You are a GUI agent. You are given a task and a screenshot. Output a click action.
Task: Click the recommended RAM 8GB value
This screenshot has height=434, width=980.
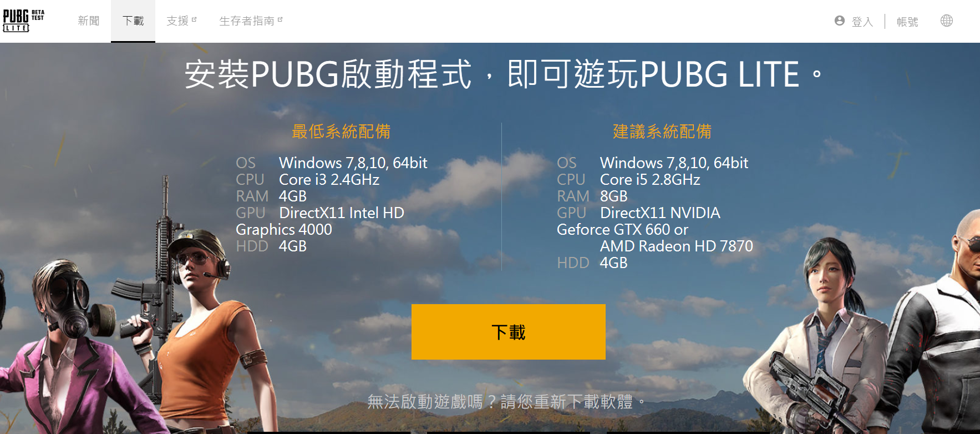(614, 196)
